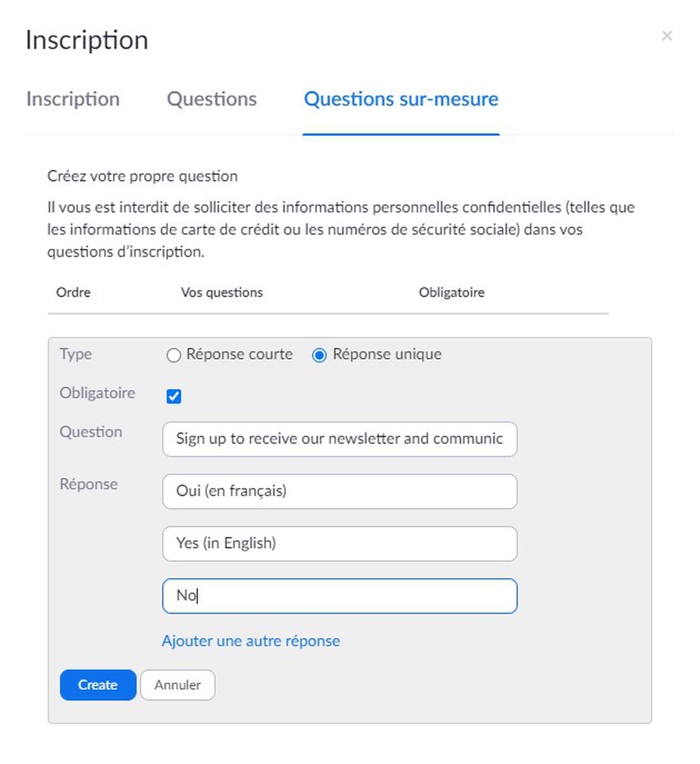Switch to the Inscription tab
700x764 pixels.
(73, 99)
